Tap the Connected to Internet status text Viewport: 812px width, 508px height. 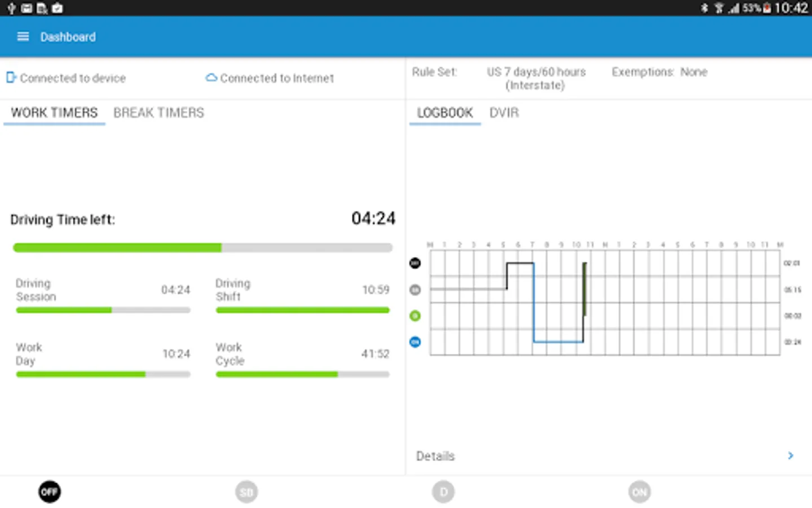click(x=277, y=78)
